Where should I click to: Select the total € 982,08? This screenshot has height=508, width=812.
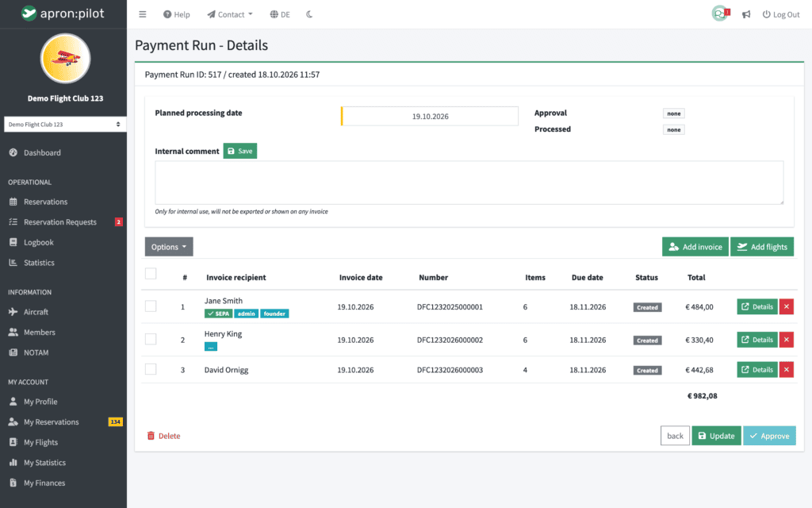point(703,396)
